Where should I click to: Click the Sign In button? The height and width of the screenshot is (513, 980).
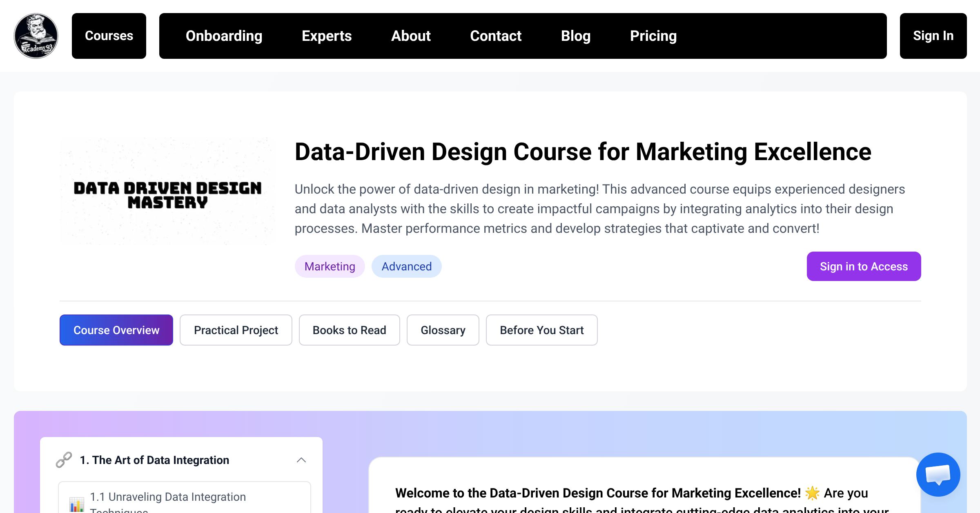coord(933,36)
